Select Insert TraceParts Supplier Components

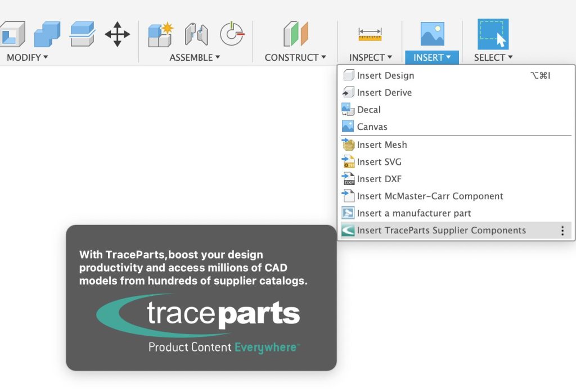pyautogui.click(x=456, y=231)
